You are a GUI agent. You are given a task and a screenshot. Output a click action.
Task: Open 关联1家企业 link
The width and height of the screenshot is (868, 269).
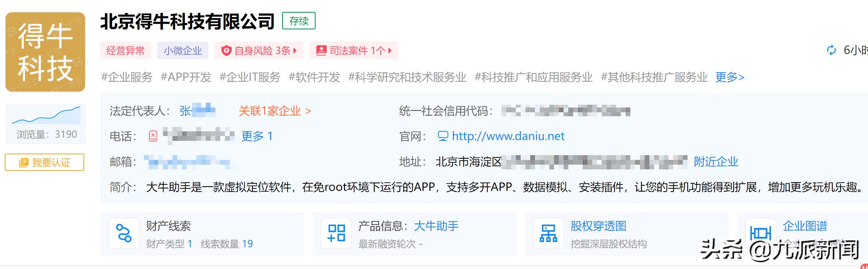(x=275, y=111)
